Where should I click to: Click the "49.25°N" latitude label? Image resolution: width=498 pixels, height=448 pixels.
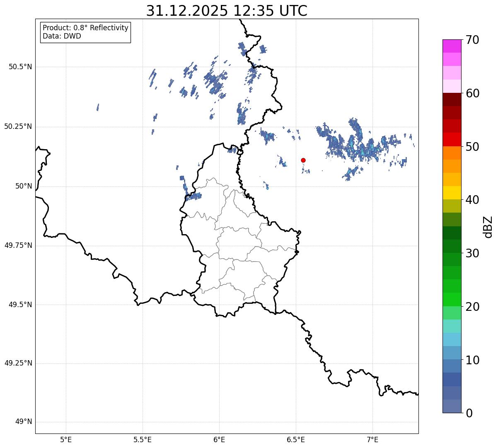click(x=18, y=363)
